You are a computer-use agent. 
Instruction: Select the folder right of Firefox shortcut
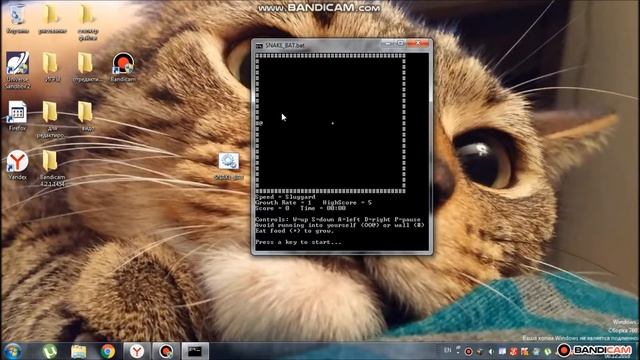(x=51, y=119)
